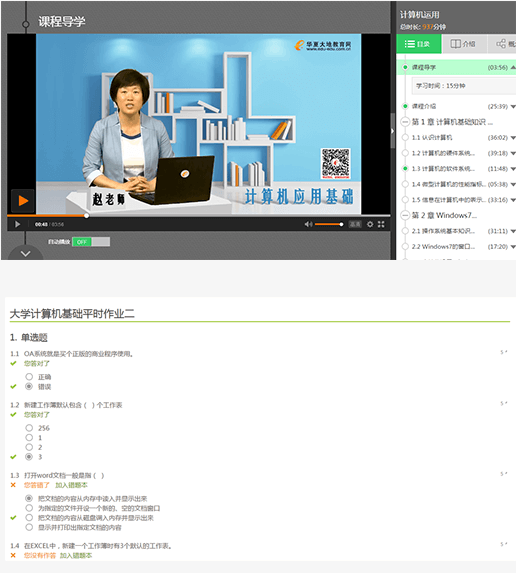This screenshot has height=573, width=516.
Task: Click the volume slider bar
Action: tap(329, 224)
